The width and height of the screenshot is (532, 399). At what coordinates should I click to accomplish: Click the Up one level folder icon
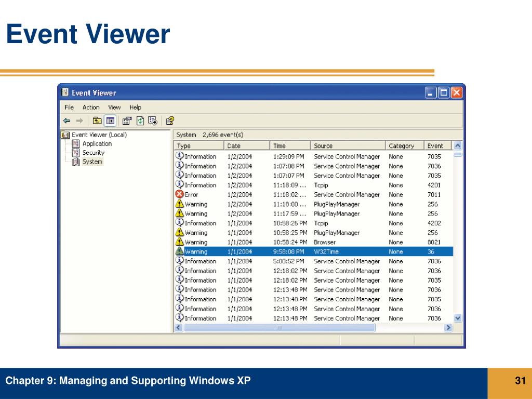click(x=97, y=121)
